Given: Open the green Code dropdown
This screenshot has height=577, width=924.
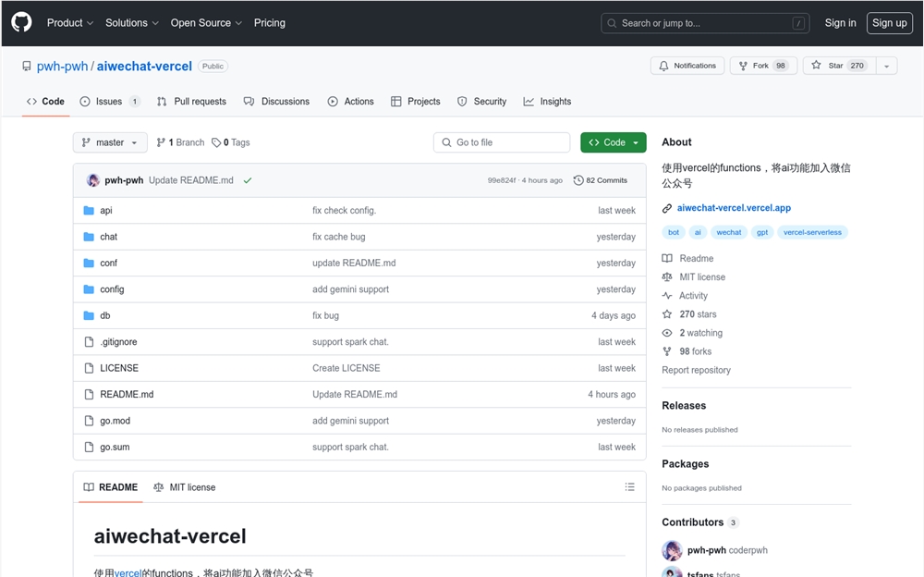Looking at the screenshot, I should [613, 142].
